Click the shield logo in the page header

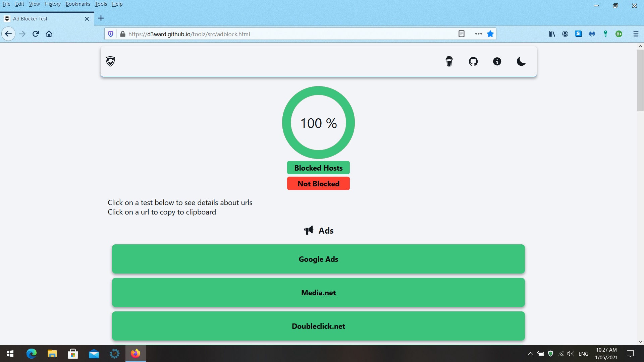pos(110,61)
